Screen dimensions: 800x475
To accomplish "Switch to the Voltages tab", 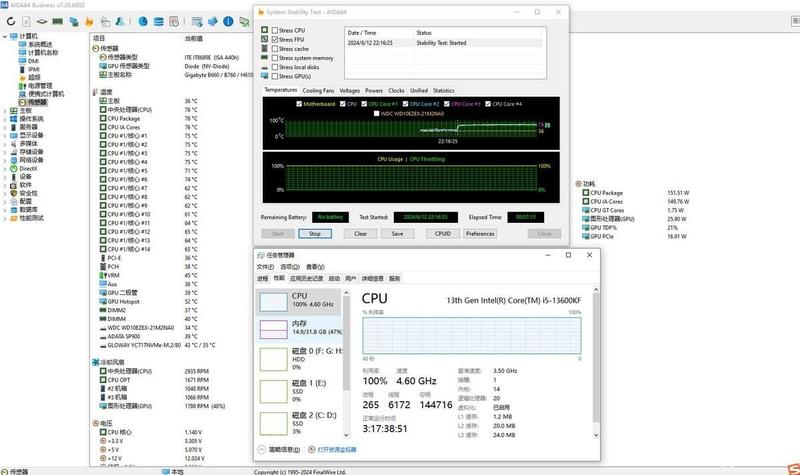I will tap(349, 90).
